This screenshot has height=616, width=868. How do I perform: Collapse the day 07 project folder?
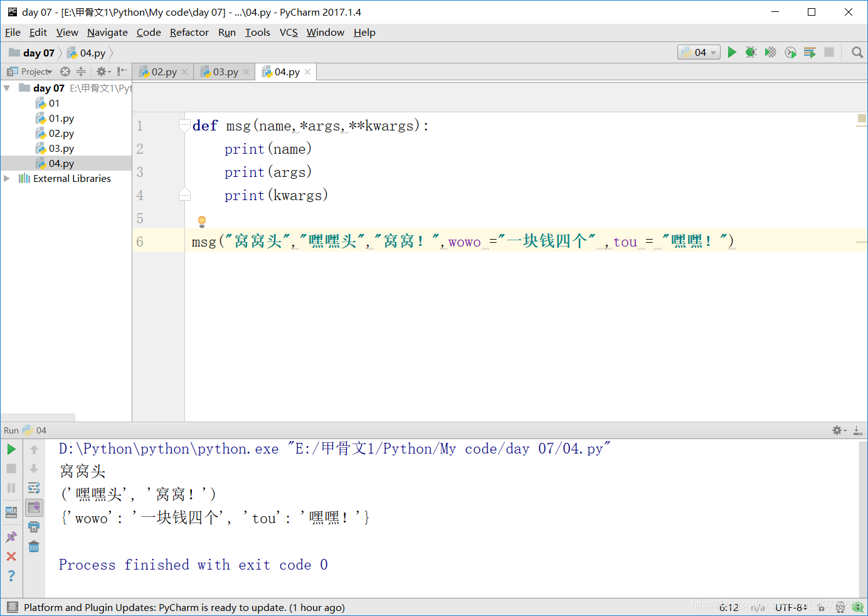click(x=7, y=88)
